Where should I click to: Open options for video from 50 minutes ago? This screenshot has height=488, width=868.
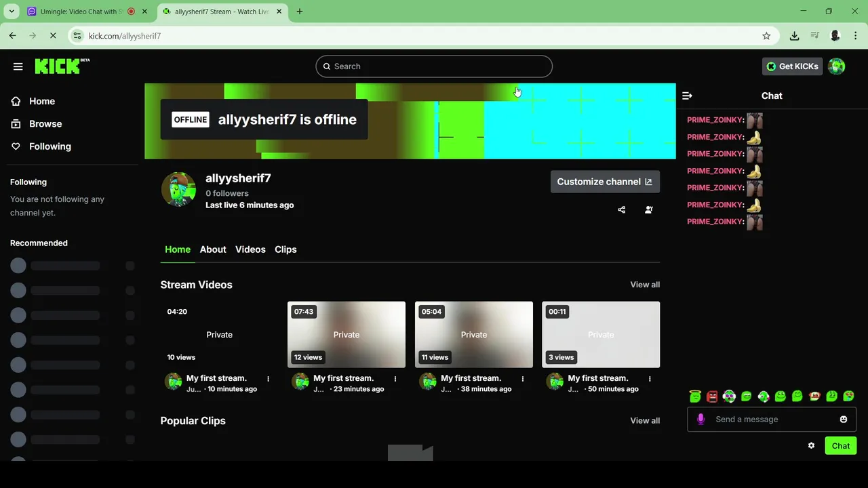[x=650, y=379]
